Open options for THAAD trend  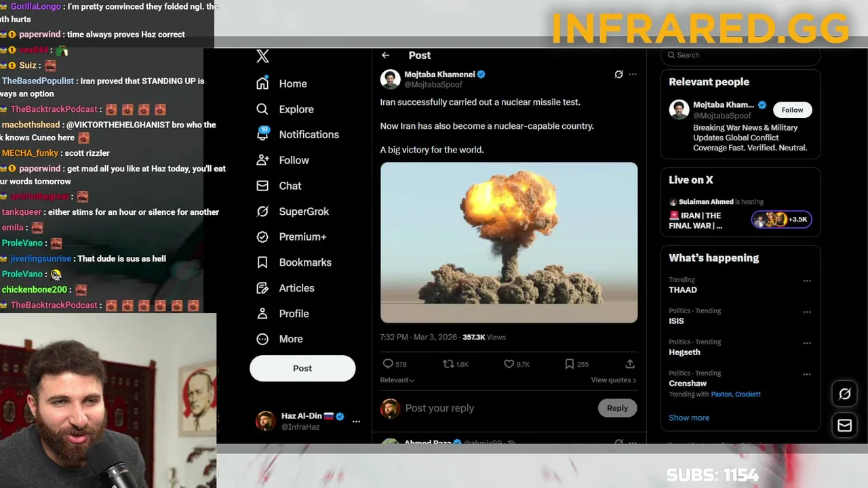pyautogui.click(x=807, y=281)
